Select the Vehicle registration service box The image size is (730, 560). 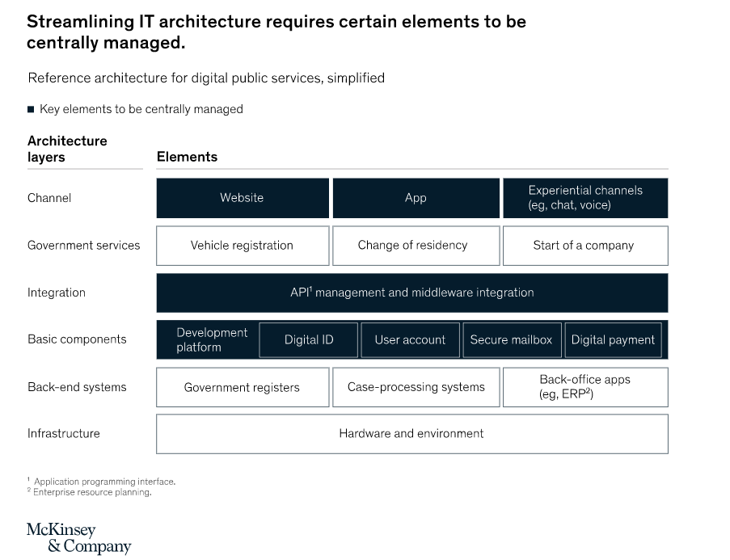243,246
